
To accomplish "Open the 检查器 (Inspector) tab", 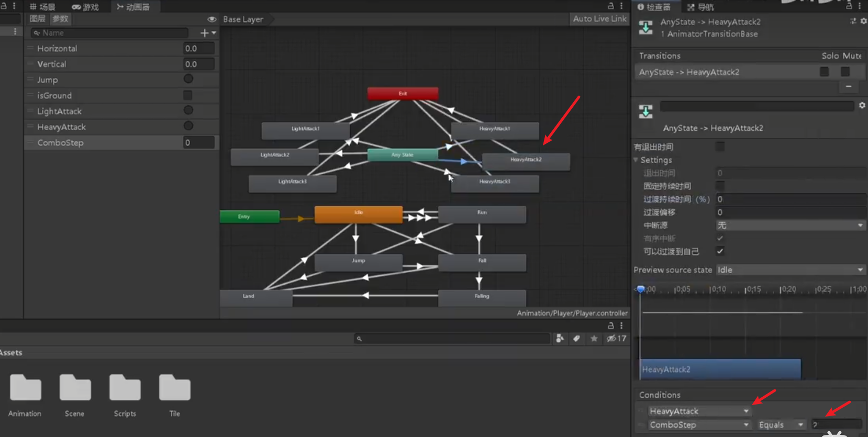I will pos(654,7).
